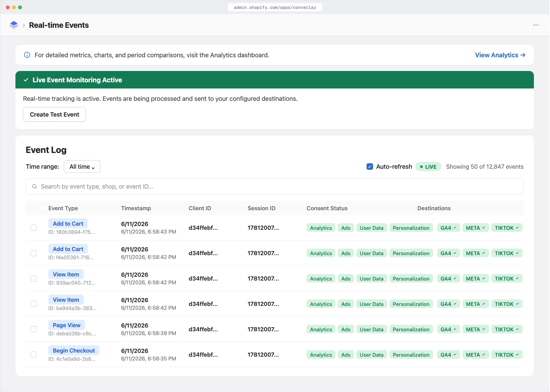Click session ID 17812007 in Begin Checkout row
The height and width of the screenshot is (392, 550).
click(x=263, y=355)
